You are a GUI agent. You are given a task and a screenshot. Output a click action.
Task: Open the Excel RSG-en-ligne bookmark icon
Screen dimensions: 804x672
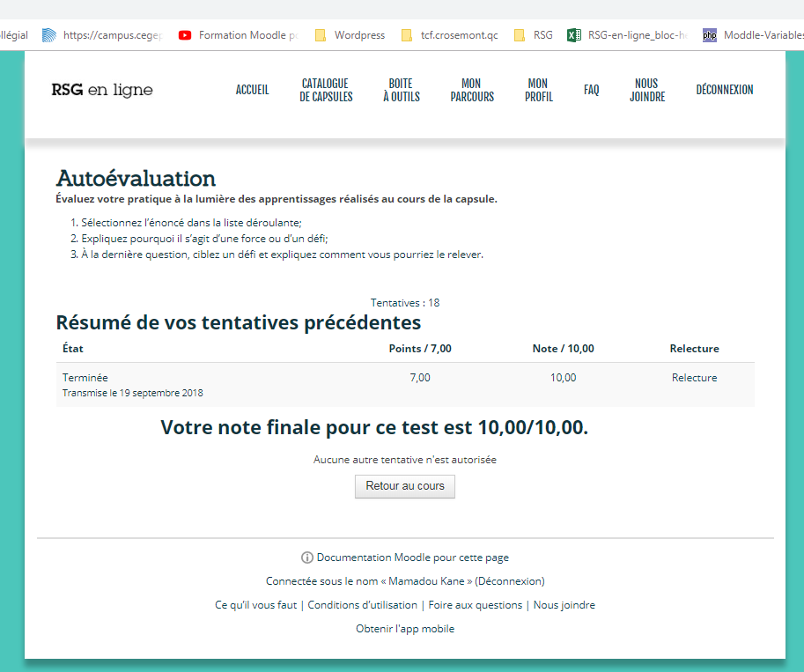click(x=573, y=35)
